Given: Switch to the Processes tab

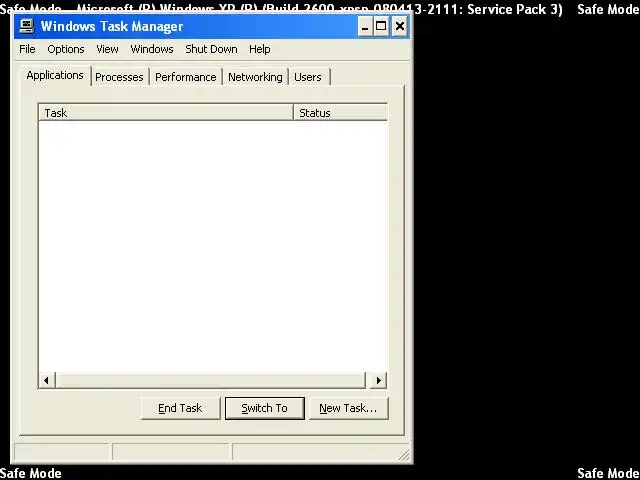Looking at the screenshot, I should pos(119,77).
